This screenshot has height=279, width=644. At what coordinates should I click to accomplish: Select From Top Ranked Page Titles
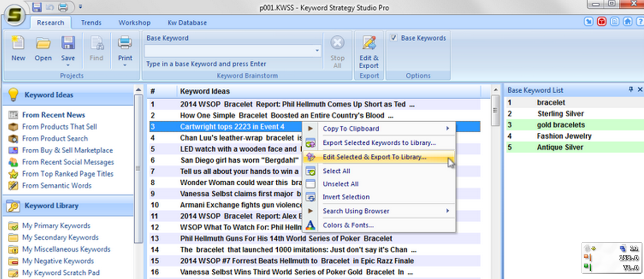68,174
